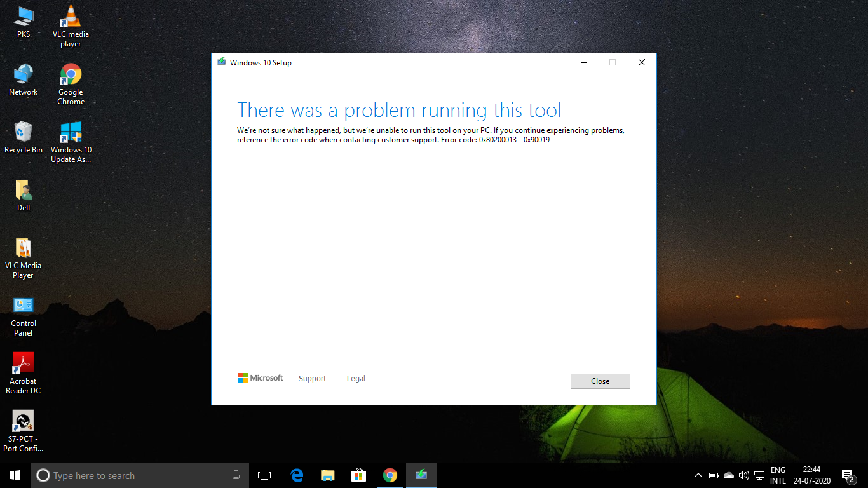Switch the ENG INTL input language
The height and width of the screenshot is (488, 868).
778,475
